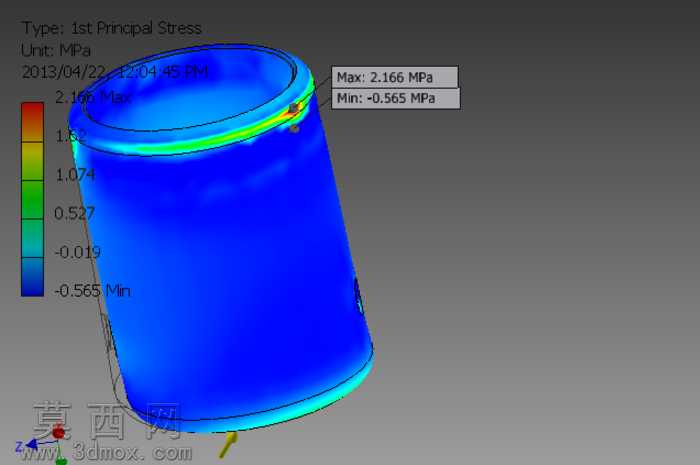Click the yellow force load arrow glyph

[x=228, y=444]
